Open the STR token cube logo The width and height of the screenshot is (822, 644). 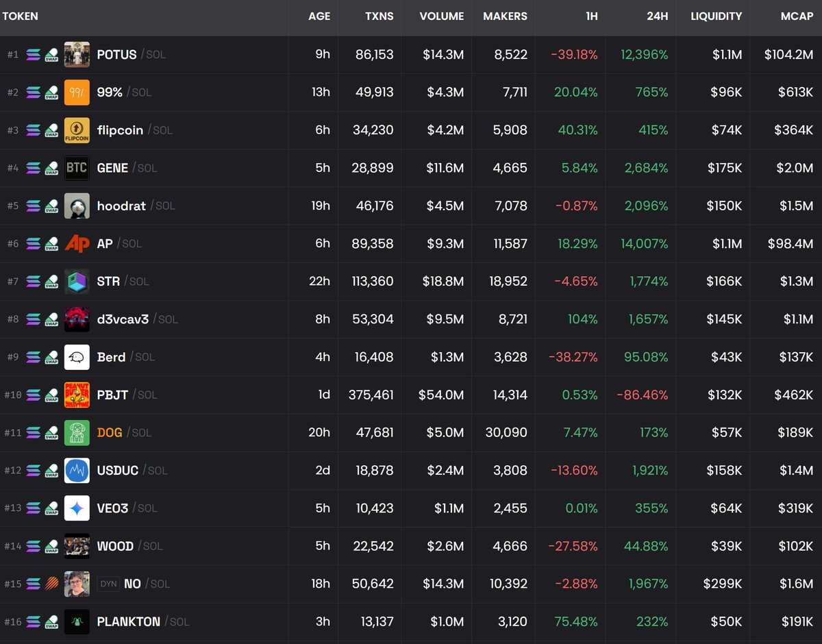(77, 282)
